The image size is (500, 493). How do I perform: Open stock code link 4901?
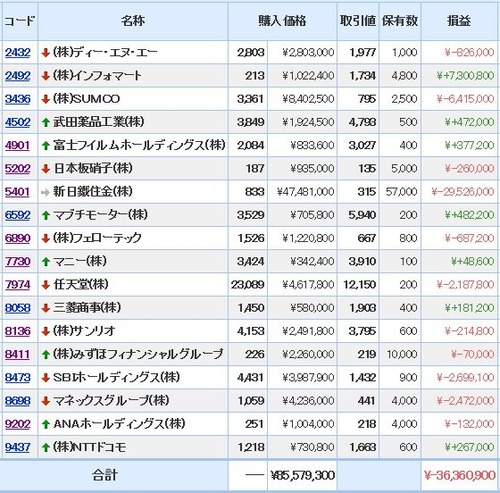point(17,146)
